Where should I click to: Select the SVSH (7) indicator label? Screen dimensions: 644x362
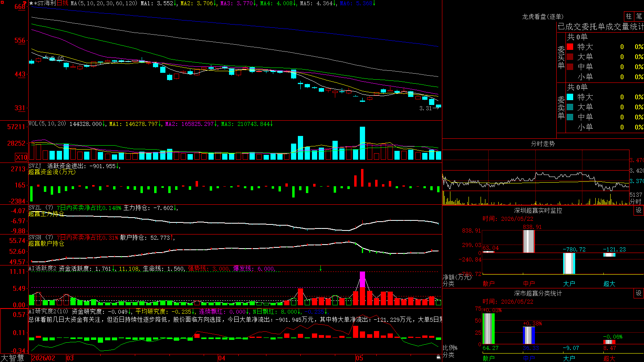41,237
